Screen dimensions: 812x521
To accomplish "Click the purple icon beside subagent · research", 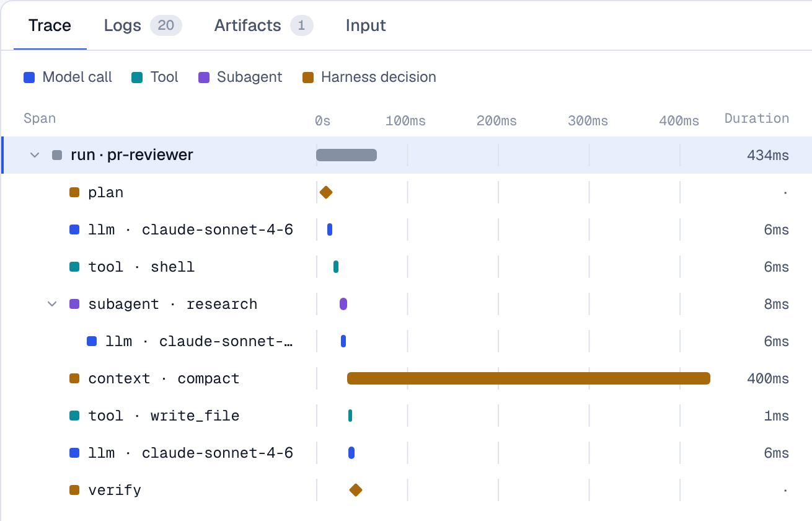I will (74, 304).
